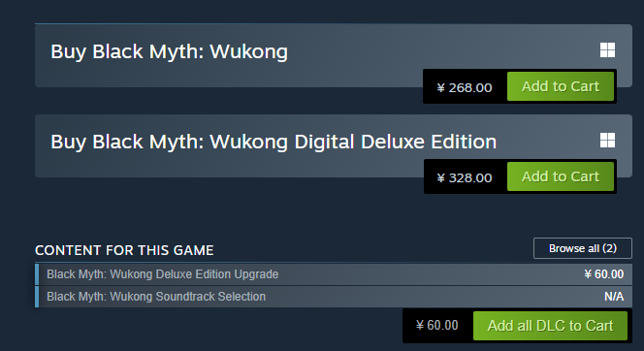Click the N/A label on the Soundtrack row
644x351 pixels.
click(x=614, y=297)
